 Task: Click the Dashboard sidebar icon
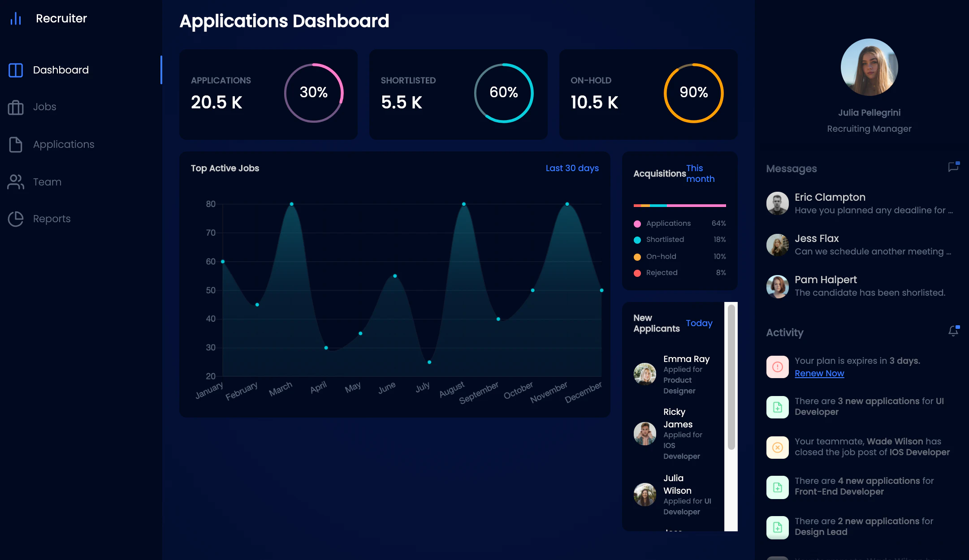(16, 70)
